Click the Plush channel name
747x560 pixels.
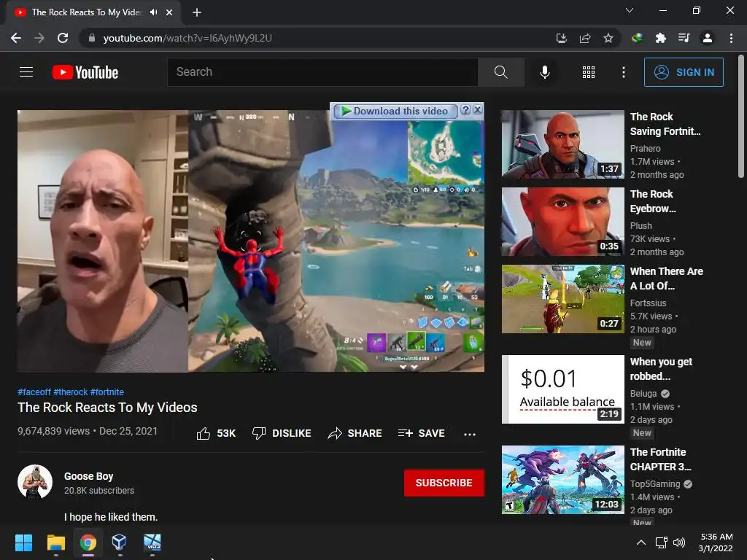(640, 226)
